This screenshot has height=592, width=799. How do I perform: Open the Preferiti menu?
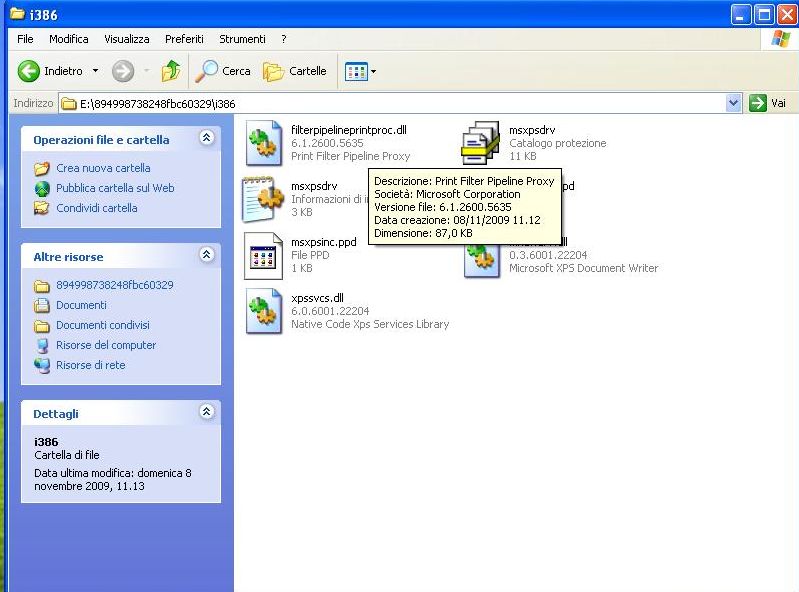184,39
